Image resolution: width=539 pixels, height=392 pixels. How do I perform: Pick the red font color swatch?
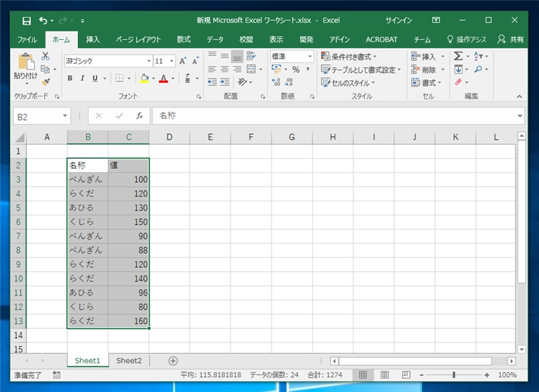[164, 79]
